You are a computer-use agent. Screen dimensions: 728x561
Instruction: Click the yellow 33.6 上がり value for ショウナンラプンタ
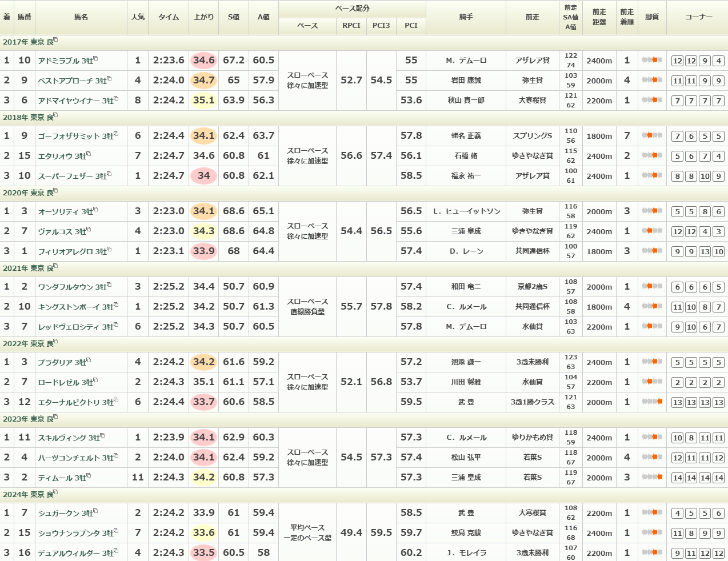coord(203,532)
